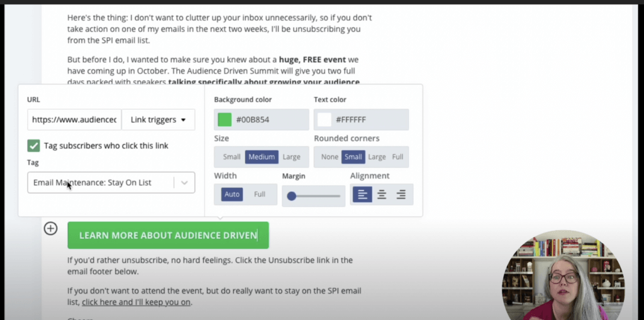Image resolution: width=644 pixels, height=320 pixels.
Task: Click the 'click here and I'll keep you on' link
Action: pos(136,302)
